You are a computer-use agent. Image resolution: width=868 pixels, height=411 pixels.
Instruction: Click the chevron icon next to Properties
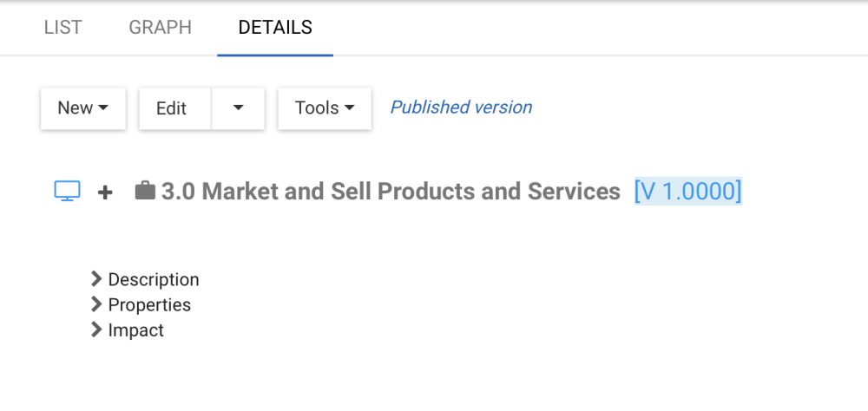[96, 304]
